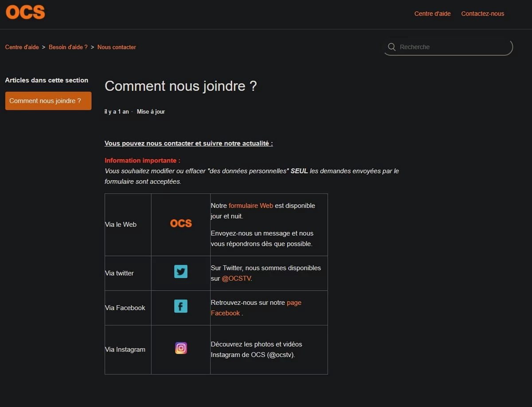Click the Facebook icon in the table
The height and width of the screenshot is (407, 532).
pos(181,306)
